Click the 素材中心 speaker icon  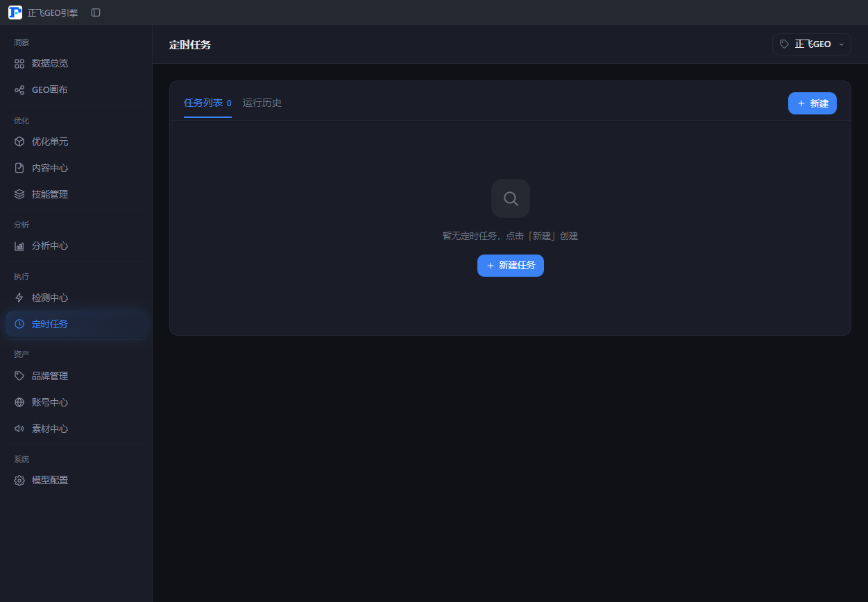[19, 429]
